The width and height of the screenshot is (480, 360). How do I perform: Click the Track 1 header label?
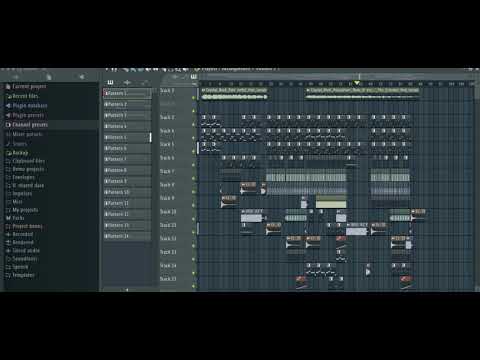(167, 91)
